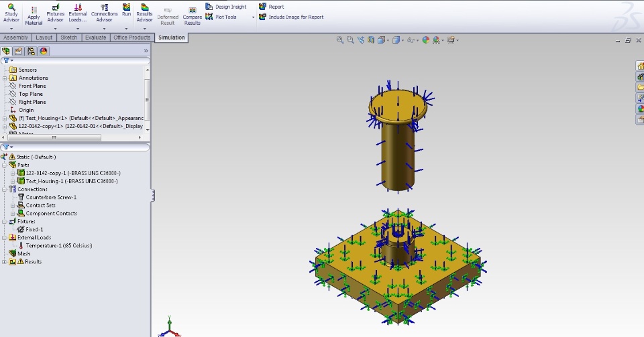Collapse the Parts folder

[x=5, y=165]
